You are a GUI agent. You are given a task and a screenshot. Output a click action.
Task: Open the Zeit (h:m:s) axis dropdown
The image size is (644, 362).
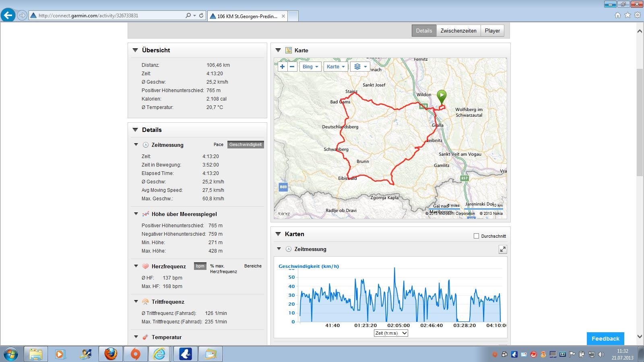(391, 333)
